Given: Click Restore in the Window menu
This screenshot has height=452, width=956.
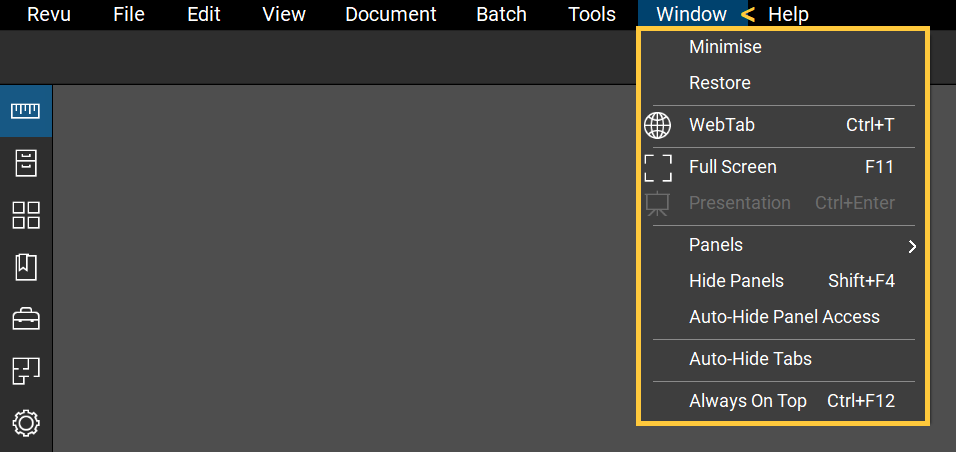Looking at the screenshot, I should coord(719,83).
